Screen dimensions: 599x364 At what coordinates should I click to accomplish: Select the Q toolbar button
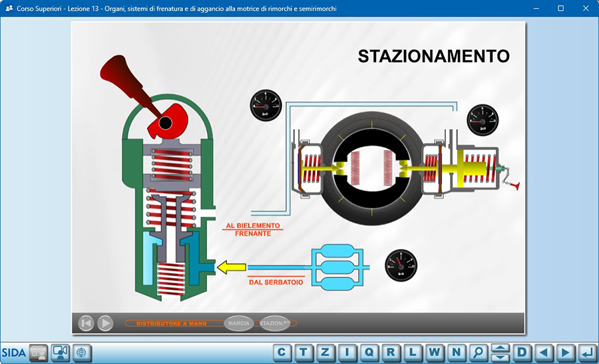click(369, 352)
